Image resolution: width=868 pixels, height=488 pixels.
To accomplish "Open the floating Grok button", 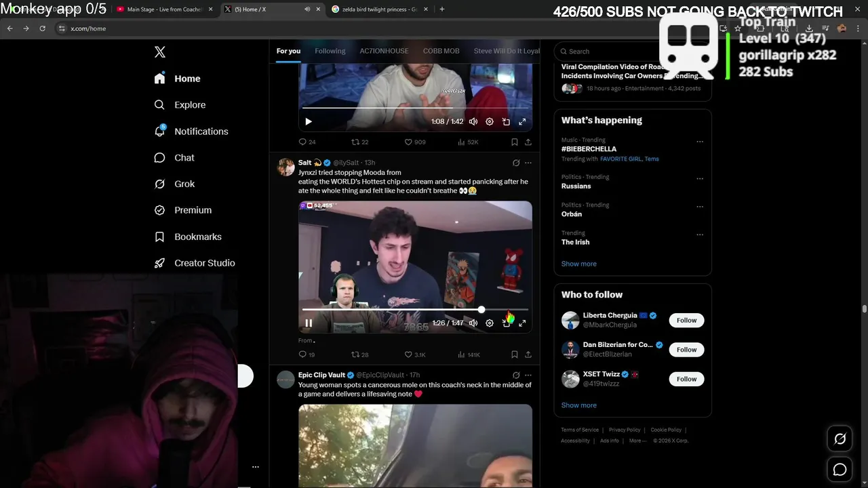I will tap(840, 439).
